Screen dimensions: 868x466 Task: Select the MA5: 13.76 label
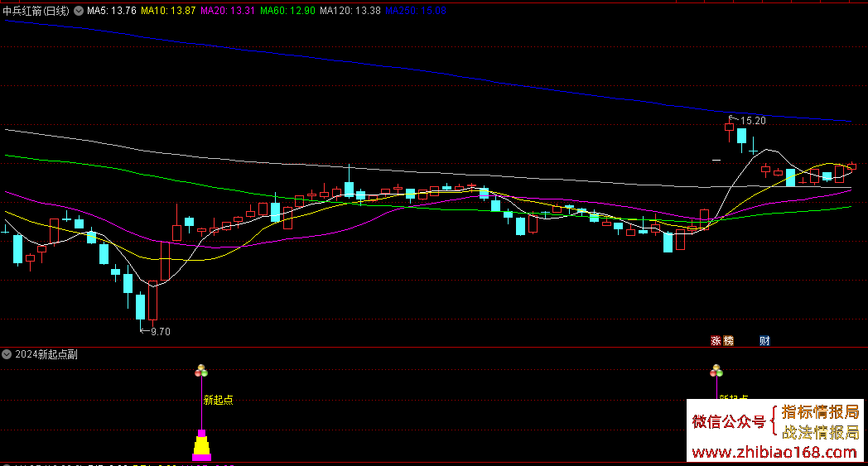click(x=111, y=11)
